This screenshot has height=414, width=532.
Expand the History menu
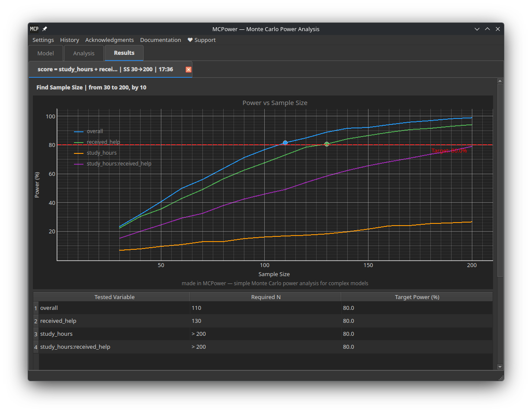click(x=70, y=40)
